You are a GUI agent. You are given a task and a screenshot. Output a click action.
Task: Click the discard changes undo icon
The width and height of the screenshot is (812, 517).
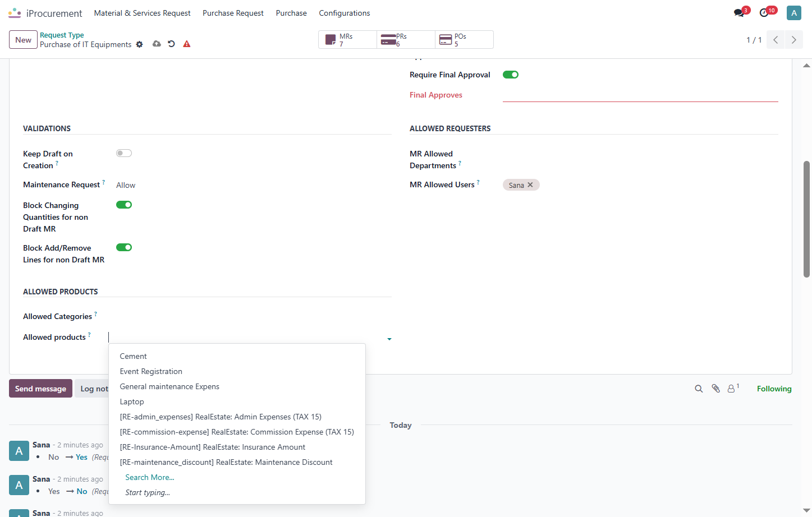tap(172, 44)
